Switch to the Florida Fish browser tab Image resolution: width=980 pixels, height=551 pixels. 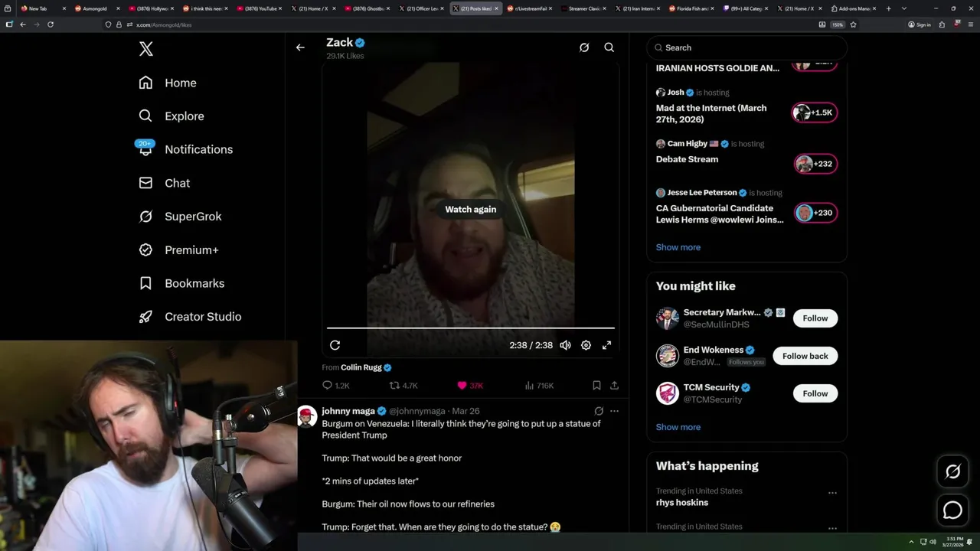tap(691, 8)
